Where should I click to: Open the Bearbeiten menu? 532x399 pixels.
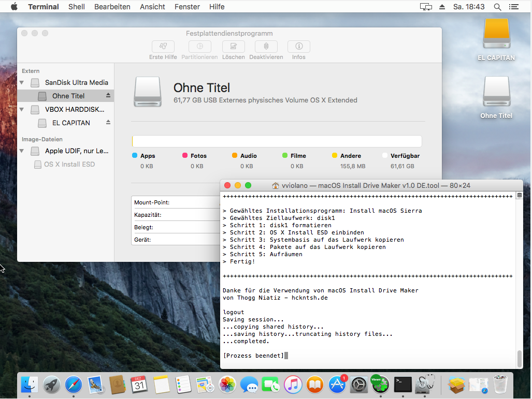click(112, 6)
